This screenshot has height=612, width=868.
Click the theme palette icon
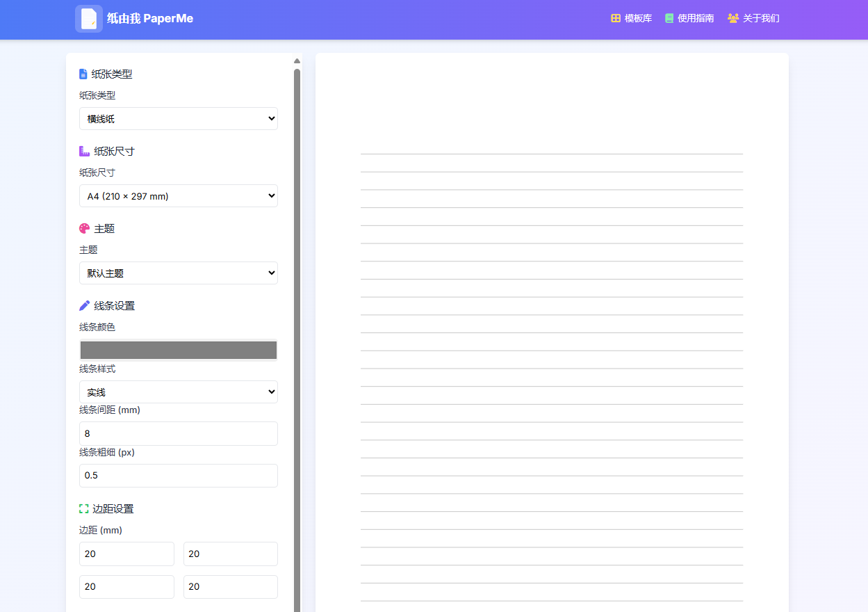[84, 228]
